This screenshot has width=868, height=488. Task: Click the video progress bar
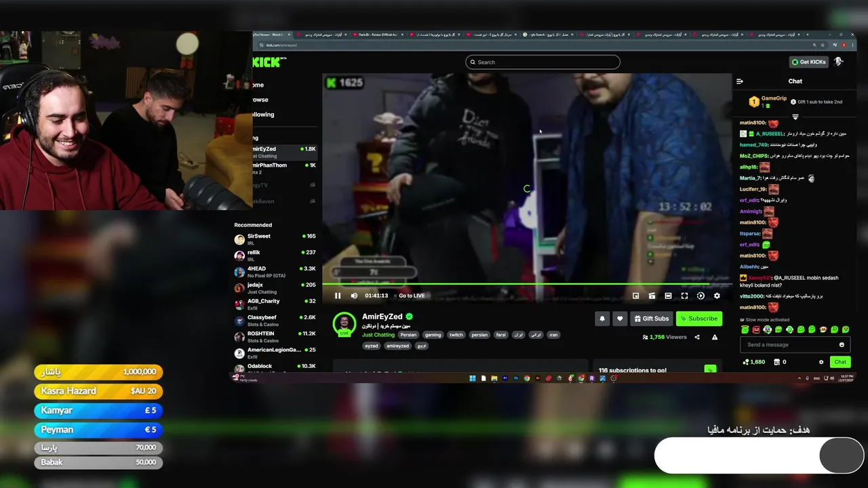click(x=527, y=284)
